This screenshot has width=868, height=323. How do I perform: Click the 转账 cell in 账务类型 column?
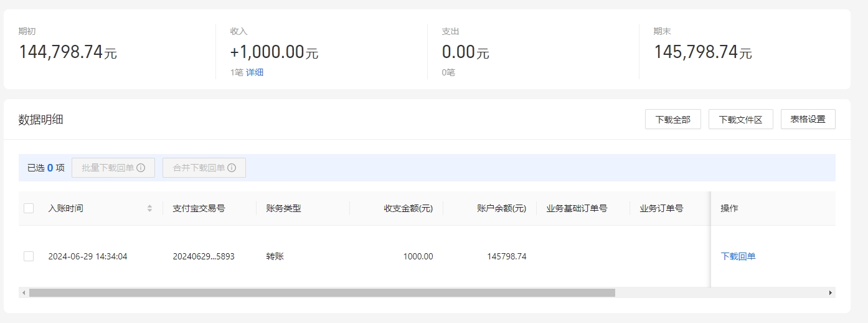tap(275, 256)
